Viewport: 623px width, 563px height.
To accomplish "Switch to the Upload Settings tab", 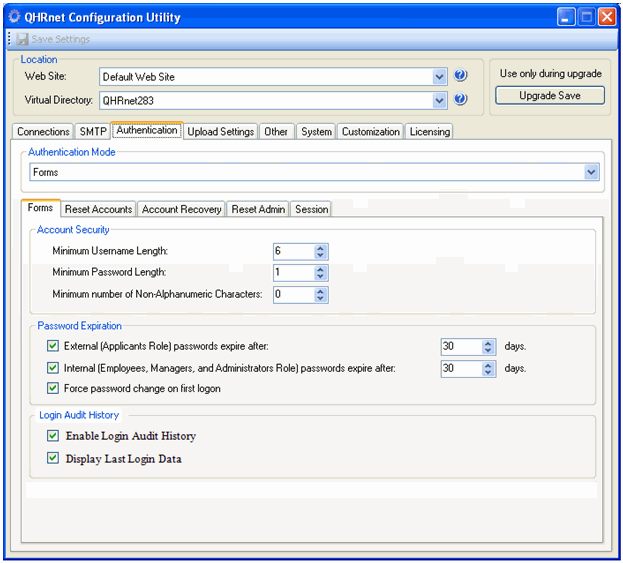I will 220,132.
